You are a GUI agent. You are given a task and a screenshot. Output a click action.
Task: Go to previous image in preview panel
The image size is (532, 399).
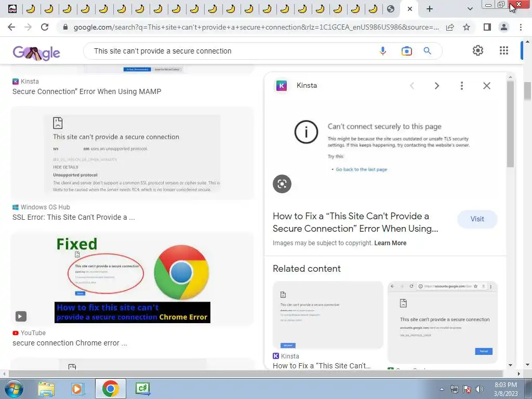coord(412,86)
